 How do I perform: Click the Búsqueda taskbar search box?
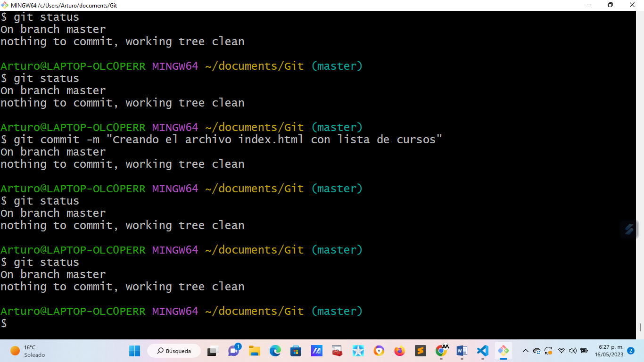174,351
